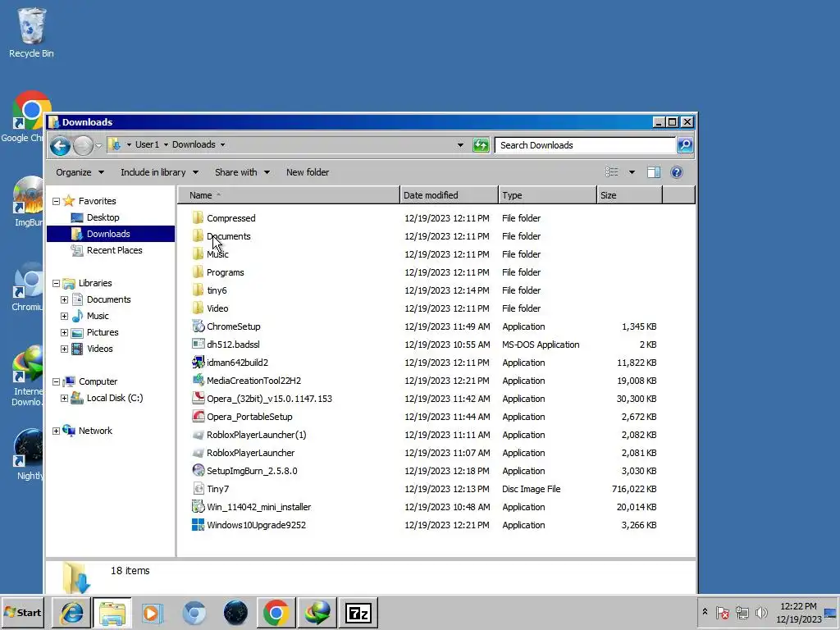Sort by the Type column header

click(547, 195)
